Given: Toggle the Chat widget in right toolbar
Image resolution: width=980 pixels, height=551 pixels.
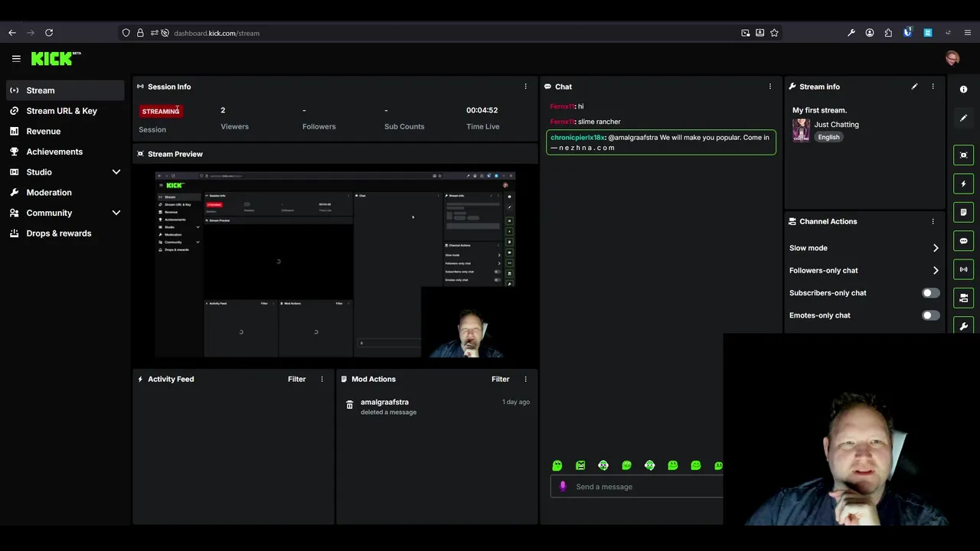Looking at the screenshot, I should pos(963,241).
